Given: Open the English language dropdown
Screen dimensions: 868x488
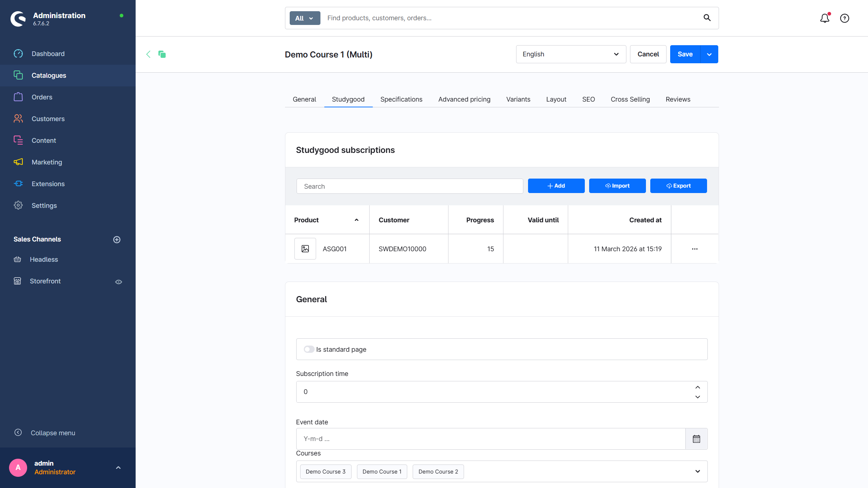Looking at the screenshot, I should (571, 54).
